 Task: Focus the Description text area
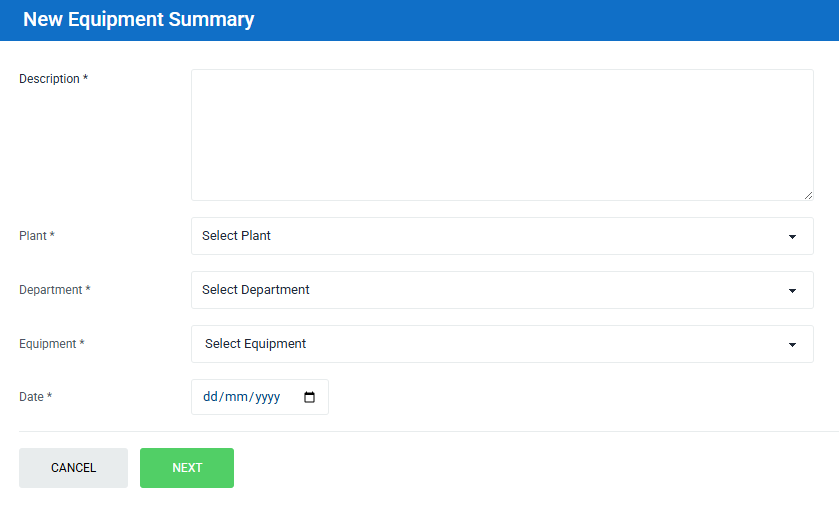500,134
